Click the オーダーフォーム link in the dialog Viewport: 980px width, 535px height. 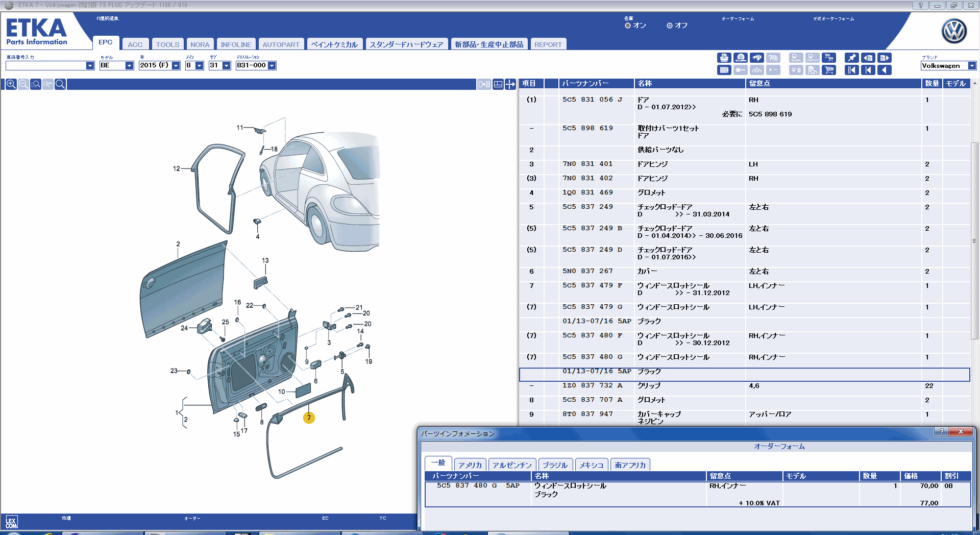[779, 446]
